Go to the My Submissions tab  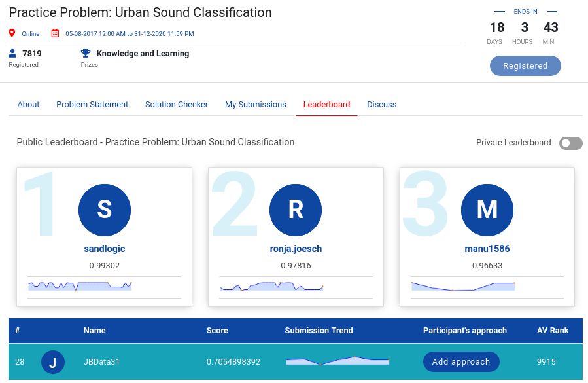click(x=256, y=104)
